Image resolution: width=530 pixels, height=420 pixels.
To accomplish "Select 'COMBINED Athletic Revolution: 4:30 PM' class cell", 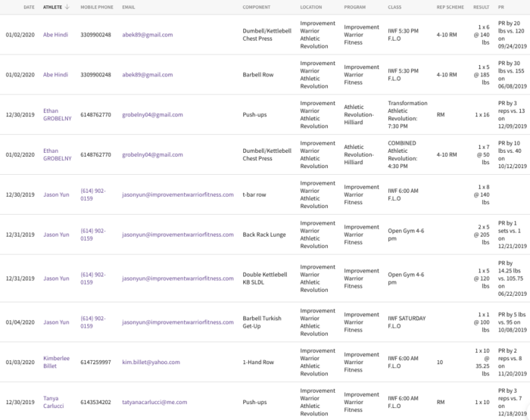I will point(403,154).
